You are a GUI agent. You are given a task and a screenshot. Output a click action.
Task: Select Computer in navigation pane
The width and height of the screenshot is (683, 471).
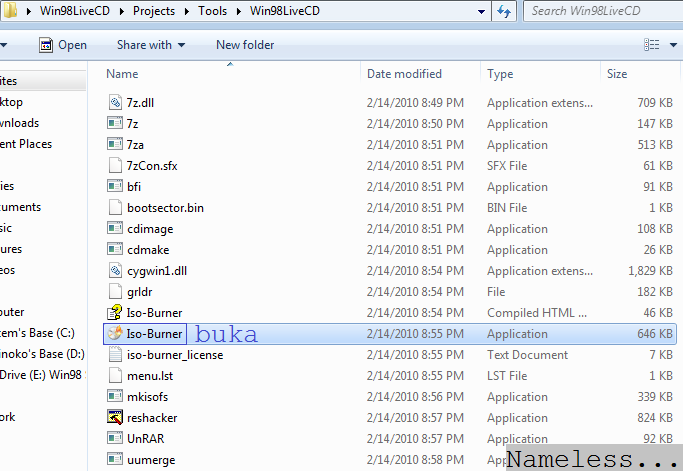point(12,312)
